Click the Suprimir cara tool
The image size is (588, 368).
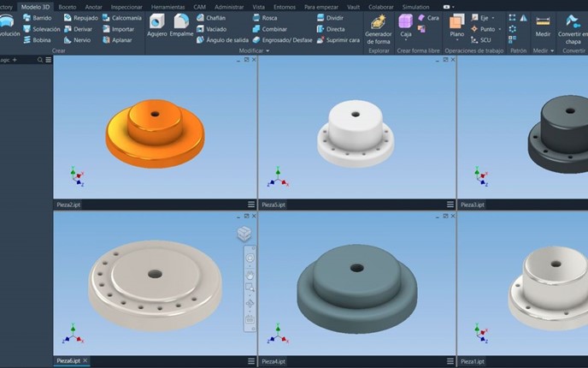click(x=338, y=40)
